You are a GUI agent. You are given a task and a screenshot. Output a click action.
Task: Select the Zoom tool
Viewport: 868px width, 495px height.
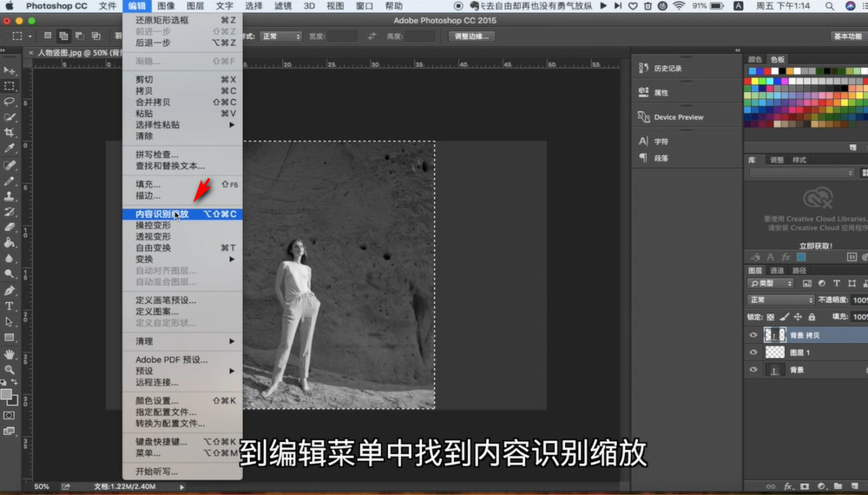point(10,369)
